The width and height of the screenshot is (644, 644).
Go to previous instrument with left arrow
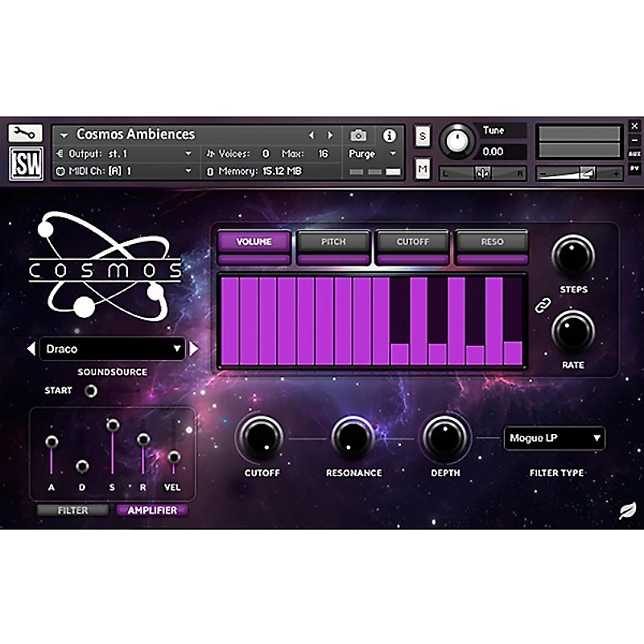tap(311, 135)
